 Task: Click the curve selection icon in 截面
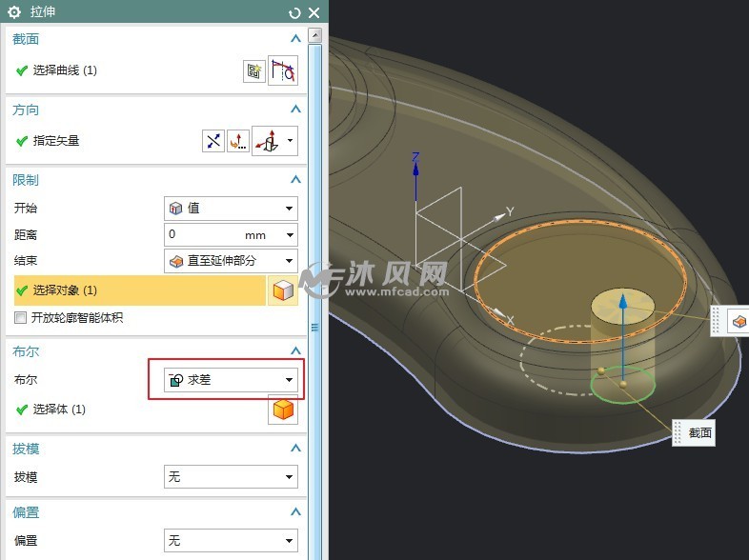click(x=283, y=70)
